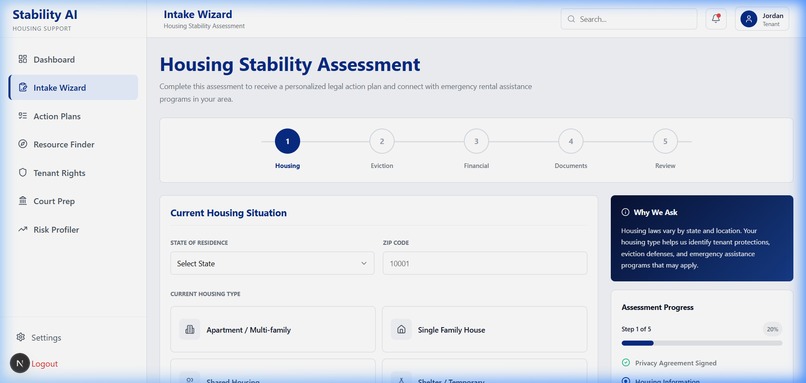Click the Tenant Rights shield icon
Screen dimensions: 806x383
pos(23,173)
